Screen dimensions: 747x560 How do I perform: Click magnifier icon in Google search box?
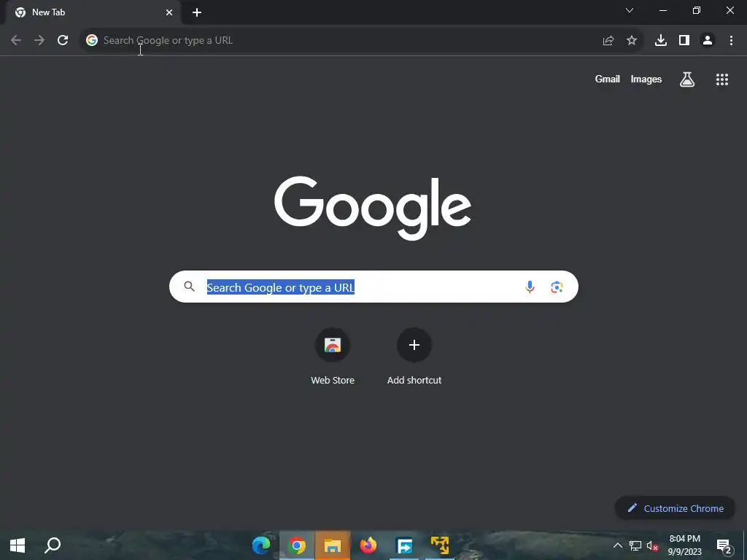pyautogui.click(x=190, y=287)
